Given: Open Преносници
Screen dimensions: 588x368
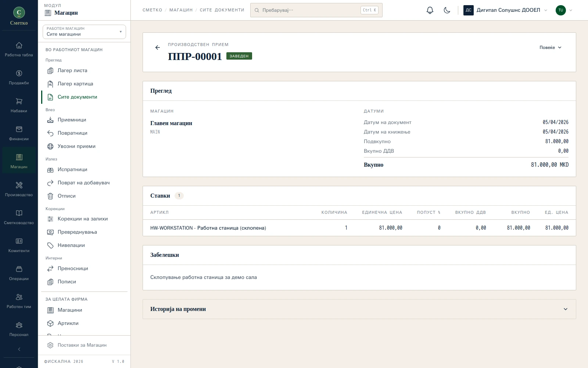Looking at the screenshot, I should click(x=84, y=269).
